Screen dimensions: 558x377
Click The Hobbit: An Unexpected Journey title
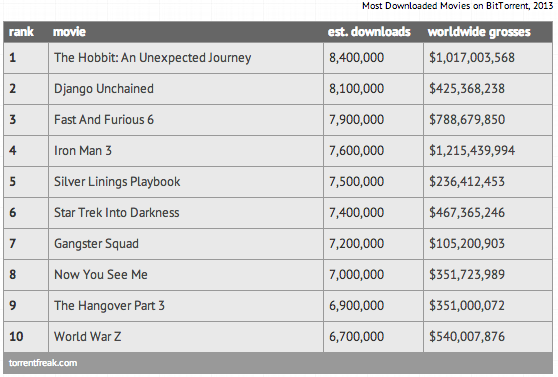(153, 58)
